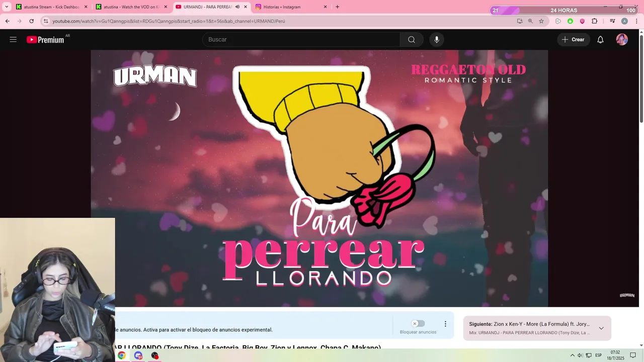Close the Kick Dashboard tab

86,7
